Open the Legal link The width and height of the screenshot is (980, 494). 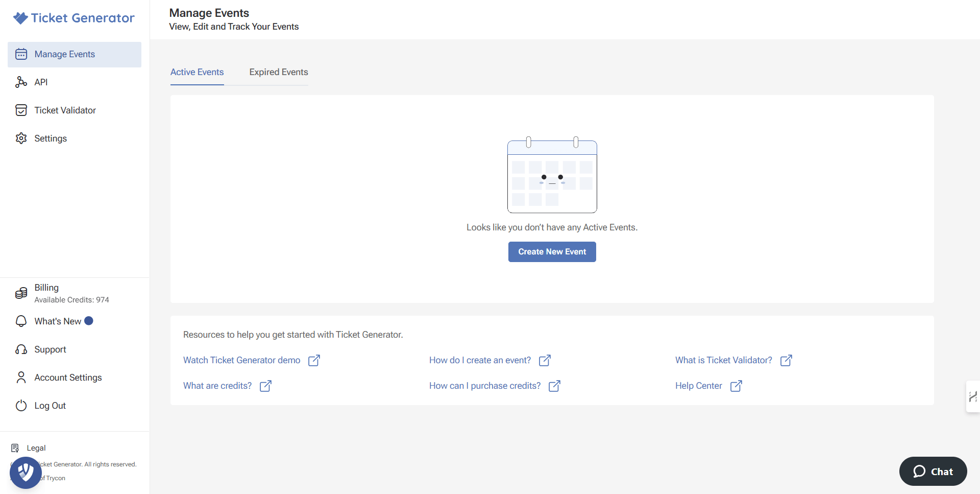[36, 448]
